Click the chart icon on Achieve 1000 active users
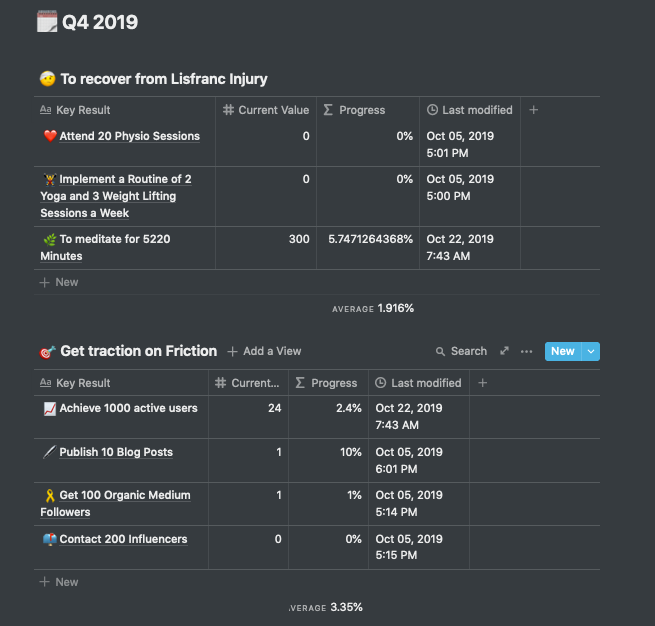Screen dimensions: 655x626 pos(50,408)
